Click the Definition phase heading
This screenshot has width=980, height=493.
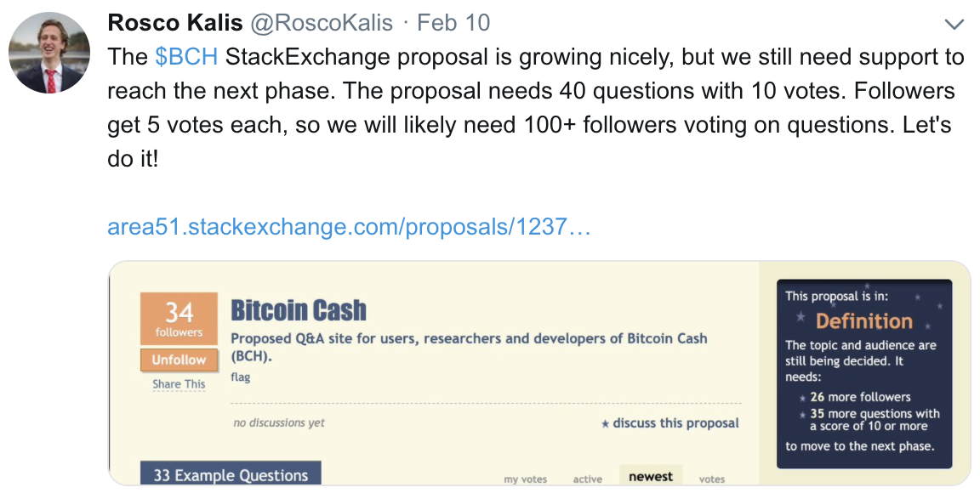(863, 321)
